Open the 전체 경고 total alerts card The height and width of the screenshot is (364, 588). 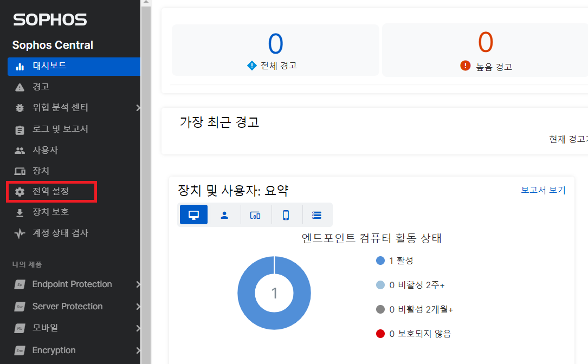click(275, 50)
